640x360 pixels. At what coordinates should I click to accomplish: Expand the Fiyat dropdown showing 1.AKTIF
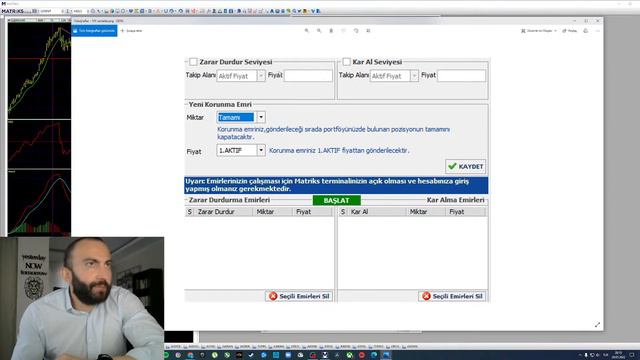[x=261, y=150]
